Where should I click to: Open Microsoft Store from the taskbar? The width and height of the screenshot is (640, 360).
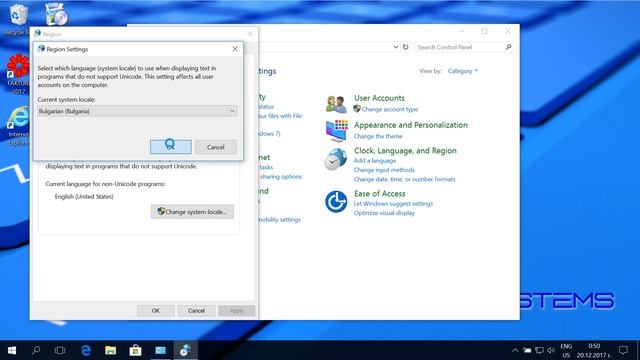tap(135, 350)
